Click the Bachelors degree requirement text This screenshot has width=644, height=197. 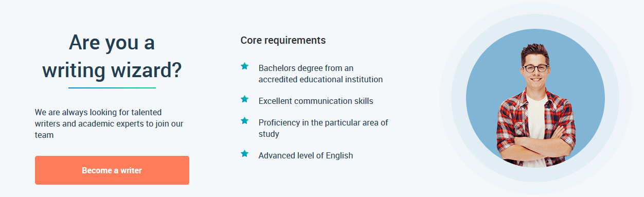(320, 74)
